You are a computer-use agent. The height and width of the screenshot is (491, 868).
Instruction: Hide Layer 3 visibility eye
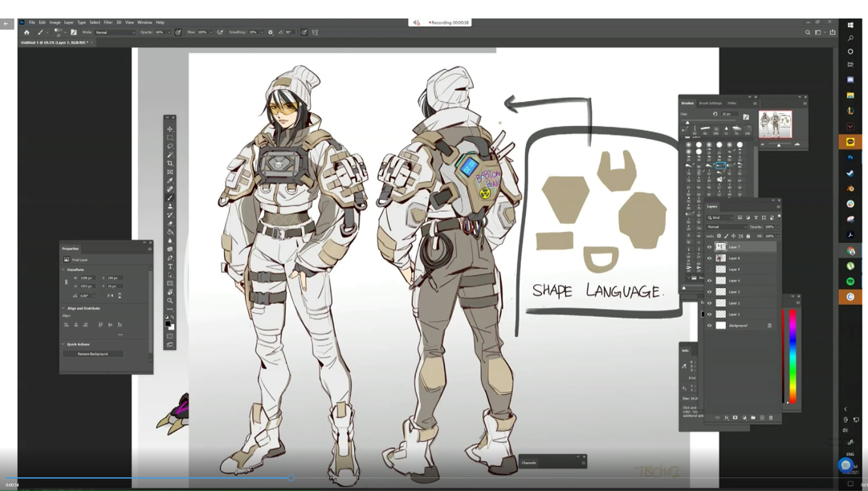[x=710, y=292]
